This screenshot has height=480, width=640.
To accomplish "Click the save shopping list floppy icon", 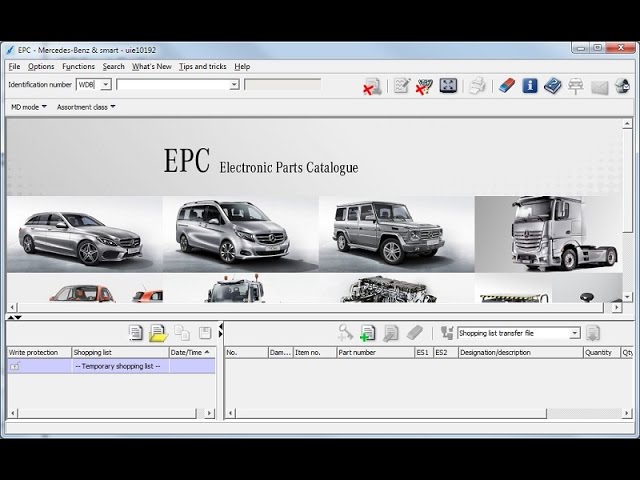I will pyautogui.click(x=204, y=333).
